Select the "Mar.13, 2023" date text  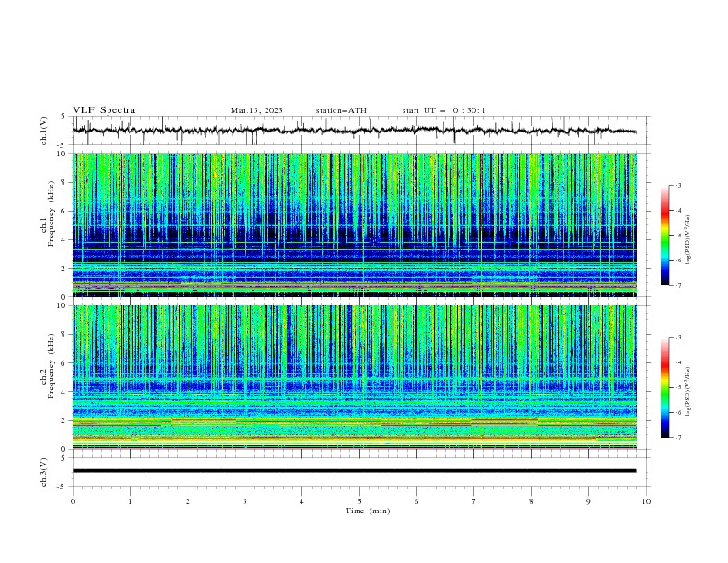pyautogui.click(x=256, y=110)
